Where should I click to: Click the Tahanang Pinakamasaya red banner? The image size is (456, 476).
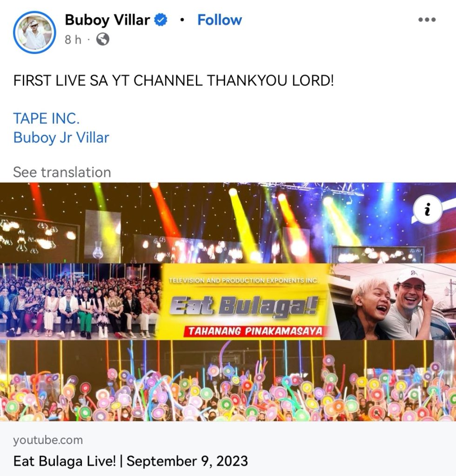point(254,331)
